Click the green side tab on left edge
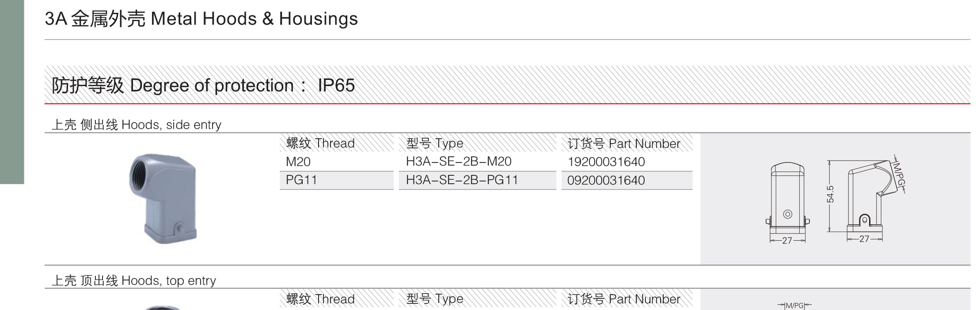Screen dimensions: 980x310 point(12,92)
